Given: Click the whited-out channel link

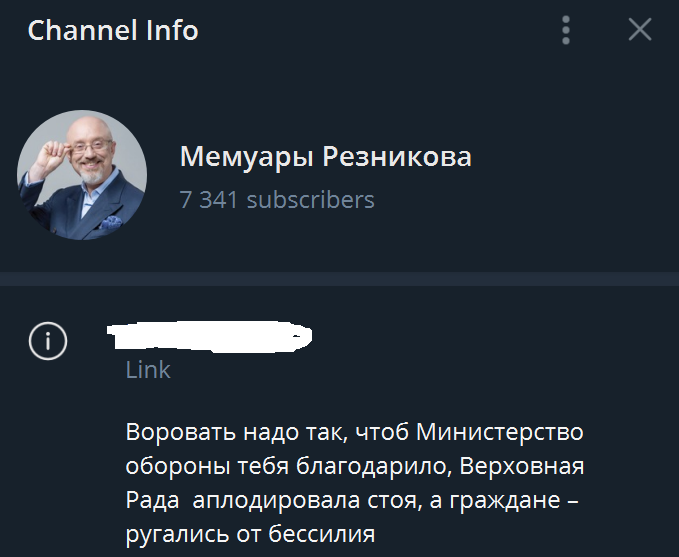Looking at the screenshot, I should tap(210, 337).
